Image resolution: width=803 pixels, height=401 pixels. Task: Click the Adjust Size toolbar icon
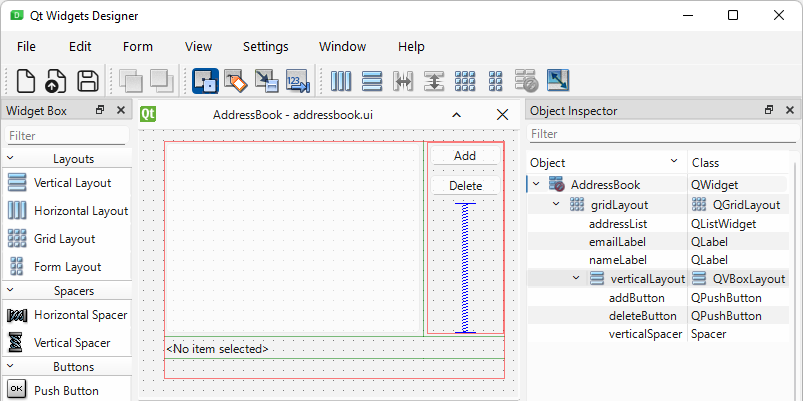(557, 81)
